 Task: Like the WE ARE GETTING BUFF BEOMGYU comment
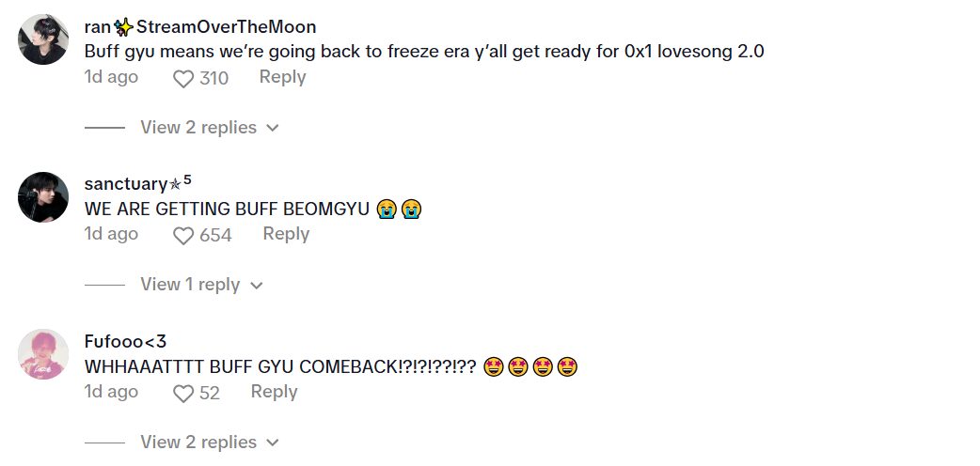pos(183,236)
